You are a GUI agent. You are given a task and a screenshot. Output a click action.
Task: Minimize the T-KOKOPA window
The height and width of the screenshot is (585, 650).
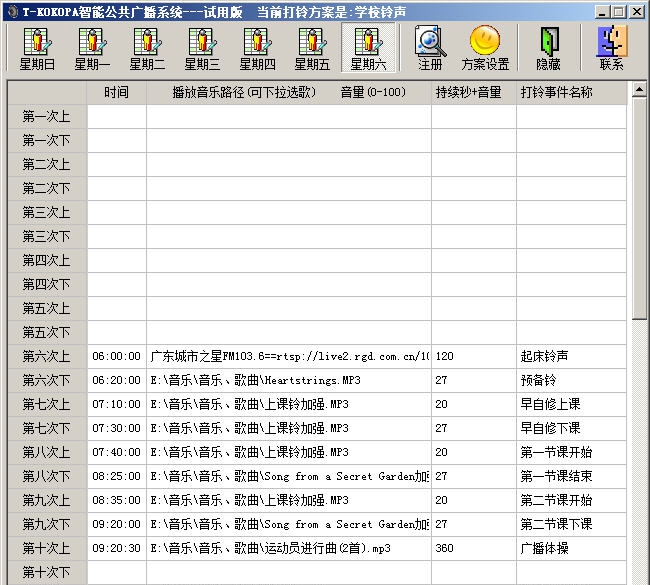(x=602, y=12)
